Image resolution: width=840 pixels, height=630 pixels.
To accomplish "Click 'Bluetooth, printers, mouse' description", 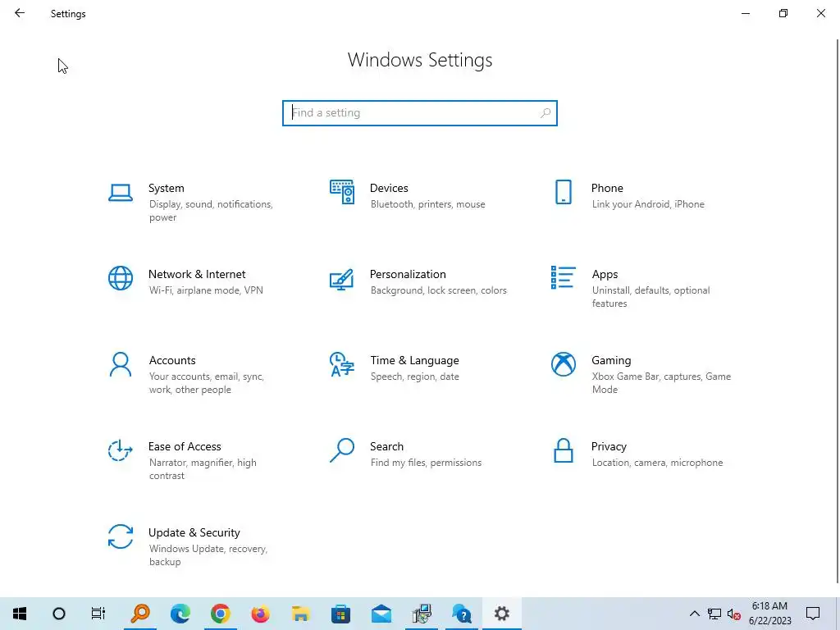I will pos(427,204).
